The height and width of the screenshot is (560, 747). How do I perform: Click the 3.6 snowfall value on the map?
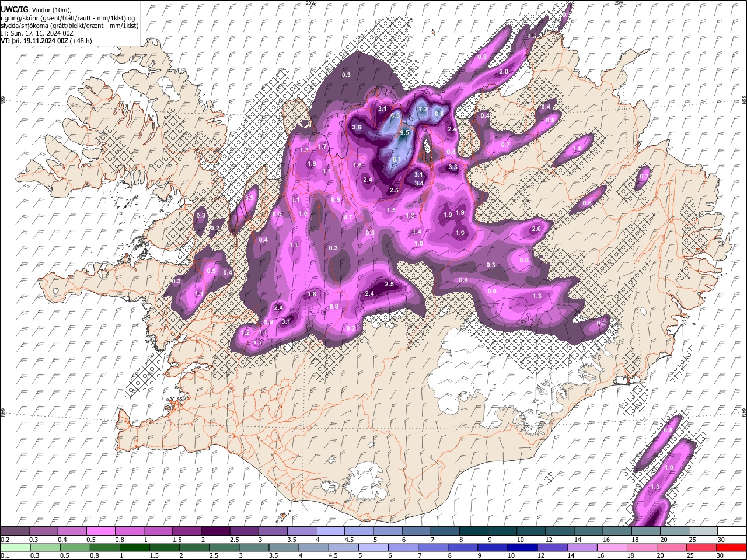[x=357, y=127]
